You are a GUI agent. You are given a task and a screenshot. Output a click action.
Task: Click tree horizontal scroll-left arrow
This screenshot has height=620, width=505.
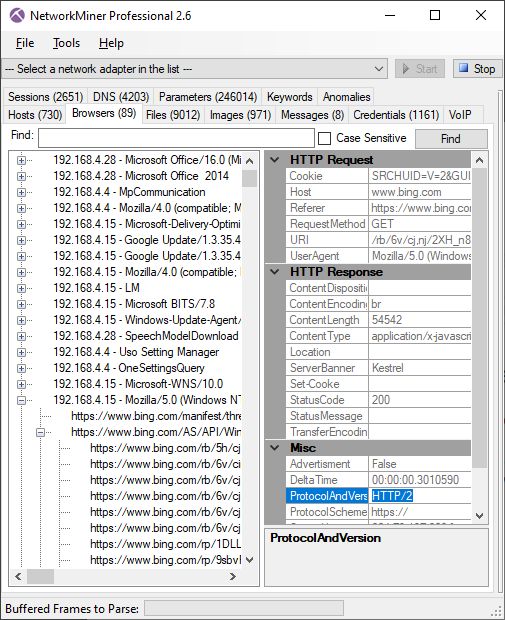[x=18, y=577]
